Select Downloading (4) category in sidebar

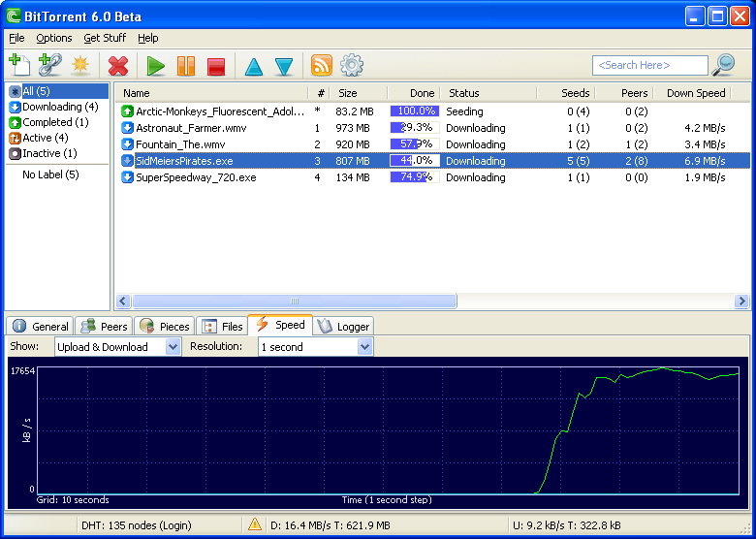[x=59, y=107]
